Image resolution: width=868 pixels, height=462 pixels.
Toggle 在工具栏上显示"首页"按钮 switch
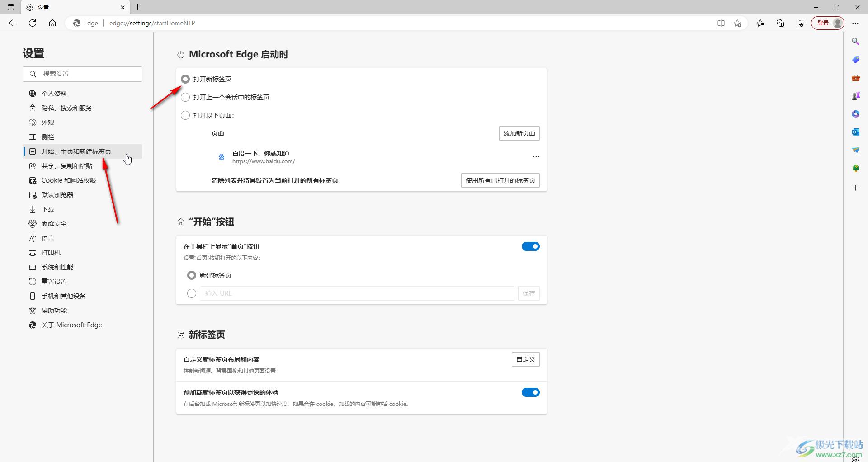tap(530, 246)
